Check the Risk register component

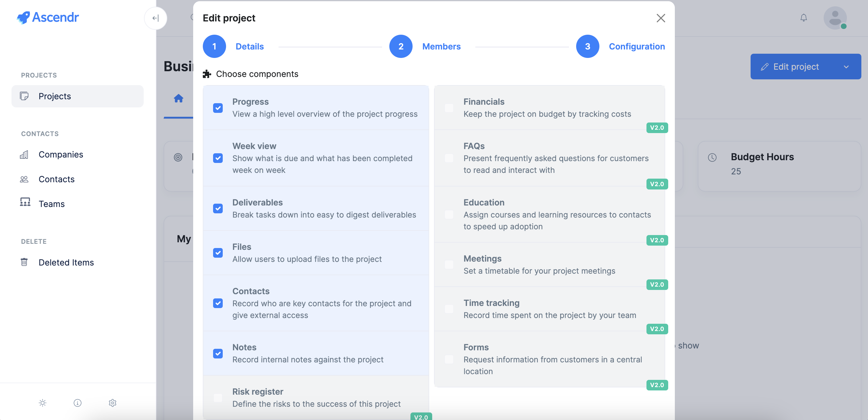[x=218, y=398]
